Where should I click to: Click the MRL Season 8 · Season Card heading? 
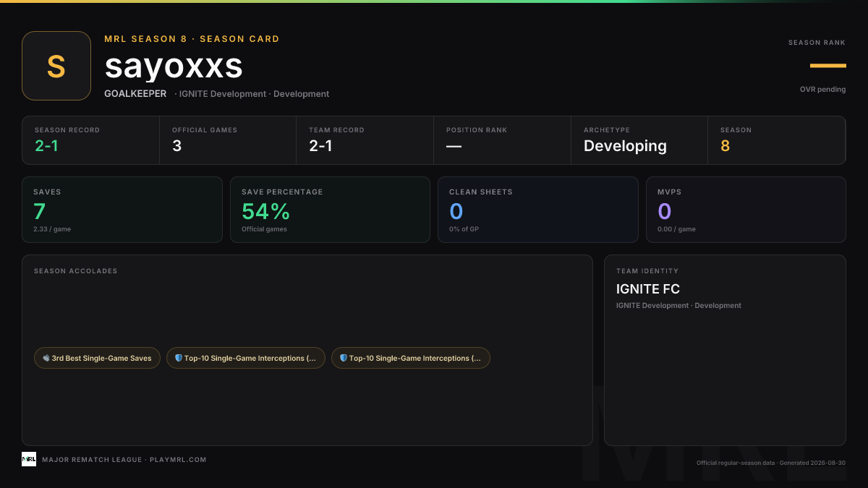192,39
